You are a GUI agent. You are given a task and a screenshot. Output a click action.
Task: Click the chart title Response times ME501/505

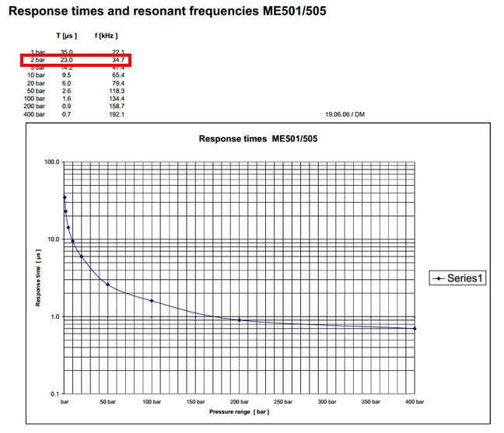coord(257,139)
